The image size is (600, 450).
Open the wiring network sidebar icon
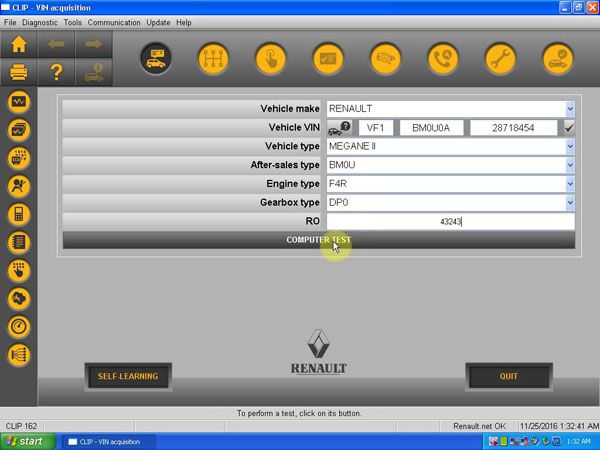[x=19, y=355]
